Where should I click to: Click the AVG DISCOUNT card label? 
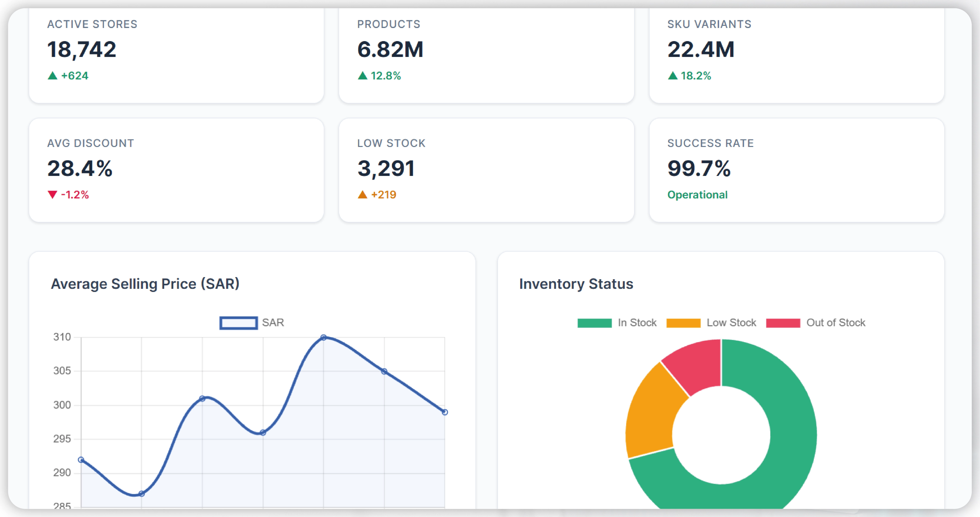[91, 143]
